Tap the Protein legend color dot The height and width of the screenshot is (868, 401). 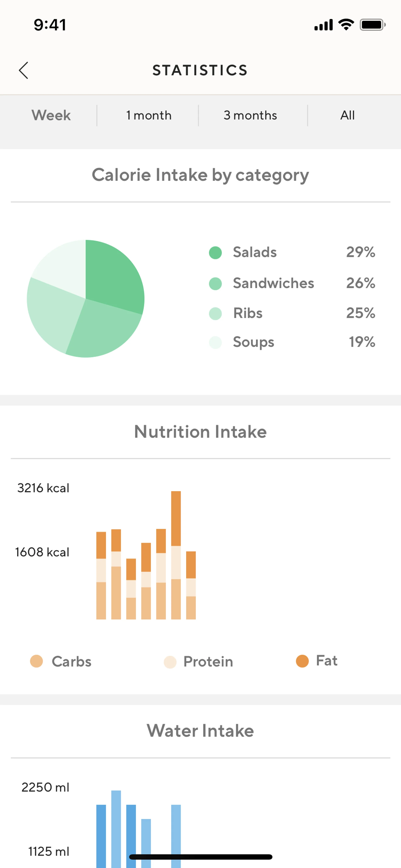click(170, 662)
